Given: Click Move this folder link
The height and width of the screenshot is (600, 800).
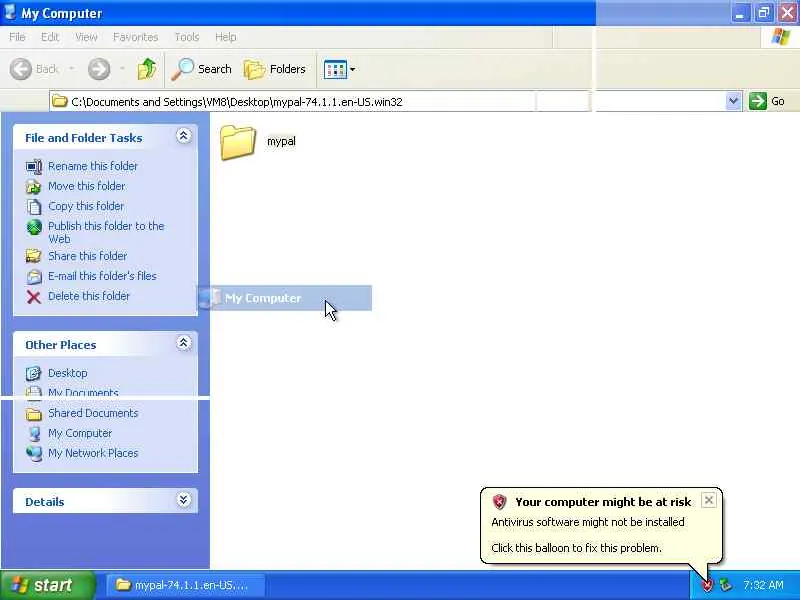Looking at the screenshot, I should click(x=87, y=186).
